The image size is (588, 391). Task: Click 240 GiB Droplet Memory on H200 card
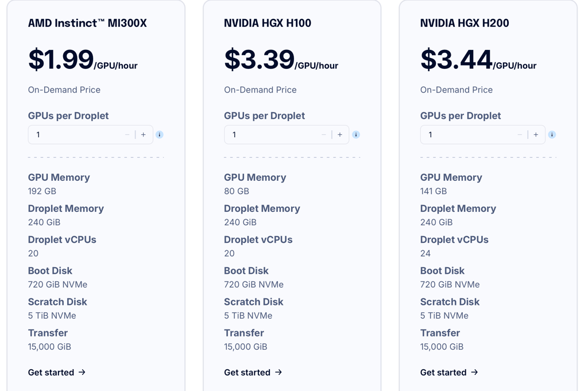436,222
